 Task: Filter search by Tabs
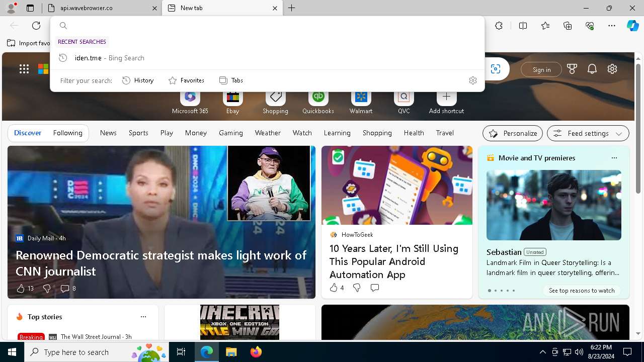pos(231,80)
